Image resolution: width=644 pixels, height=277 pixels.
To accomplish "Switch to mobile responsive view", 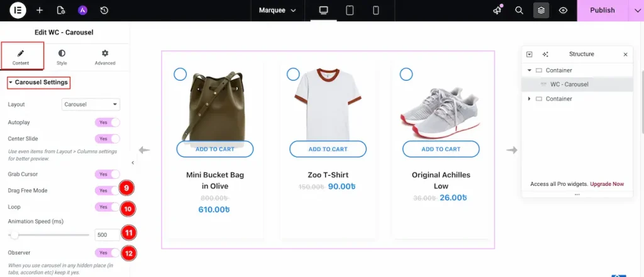I will point(375,10).
